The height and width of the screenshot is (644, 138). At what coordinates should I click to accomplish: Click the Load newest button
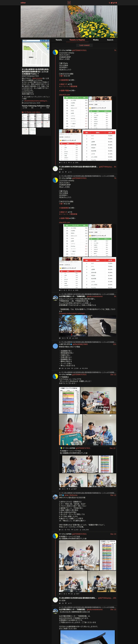84,45
